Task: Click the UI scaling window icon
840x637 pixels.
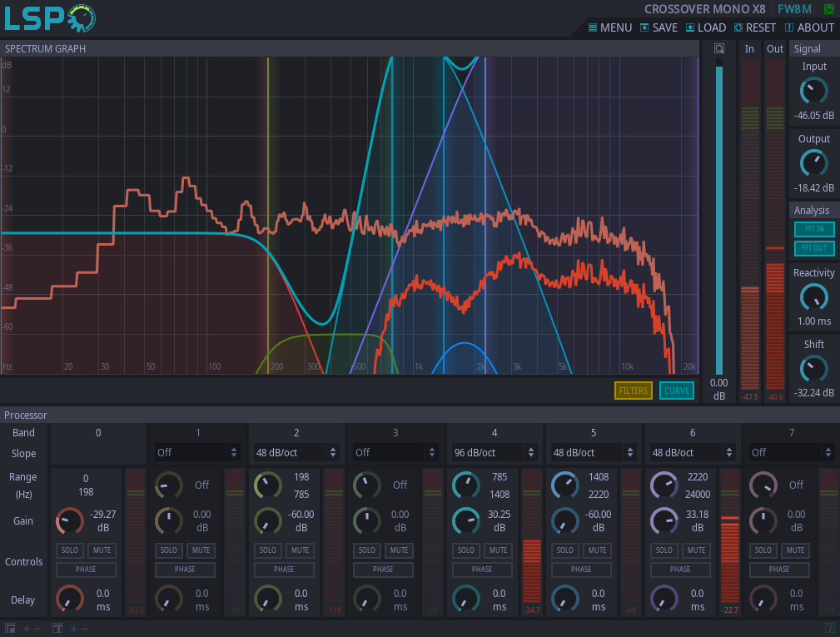Action: point(10,629)
